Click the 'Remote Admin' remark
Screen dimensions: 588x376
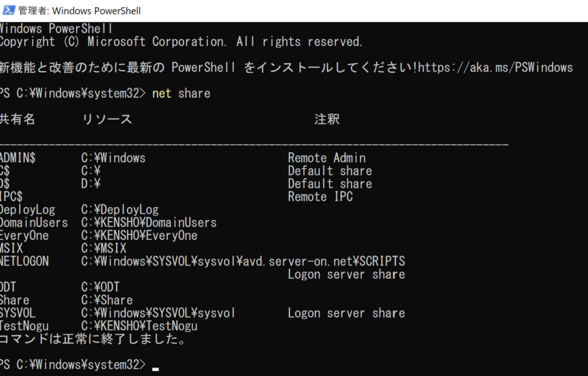click(x=327, y=158)
